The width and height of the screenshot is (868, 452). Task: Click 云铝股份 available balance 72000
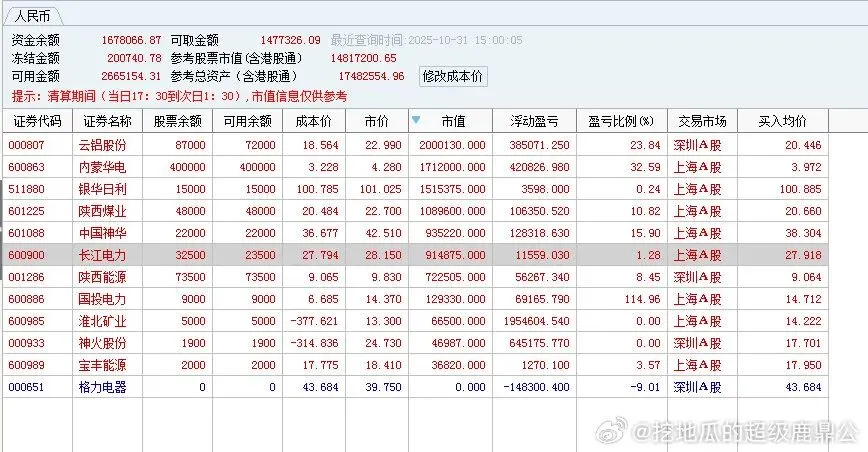(x=260, y=145)
